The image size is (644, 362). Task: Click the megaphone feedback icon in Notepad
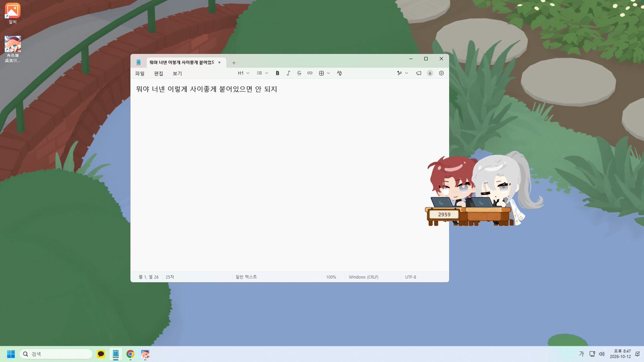pyautogui.click(x=418, y=73)
